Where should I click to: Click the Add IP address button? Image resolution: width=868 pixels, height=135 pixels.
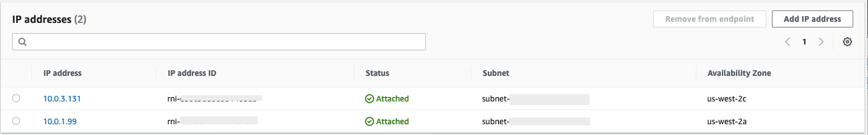[x=812, y=19]
